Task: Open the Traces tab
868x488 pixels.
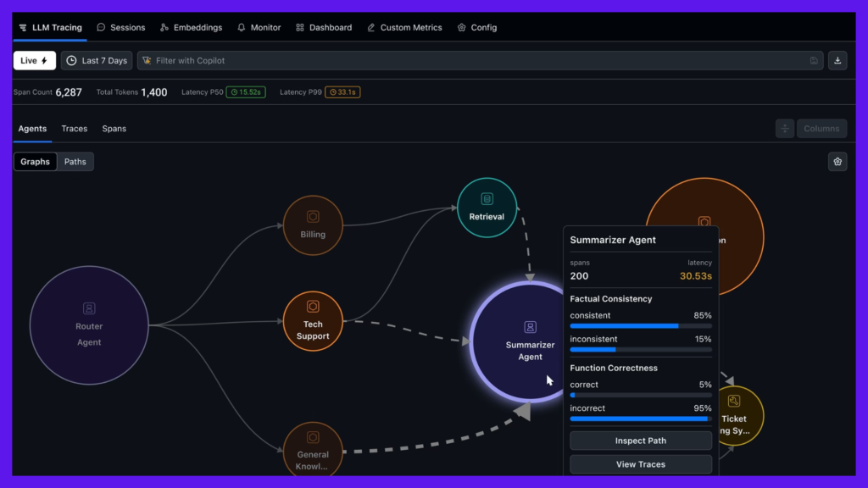Action: pyautogui.click(x=75, y=129)
